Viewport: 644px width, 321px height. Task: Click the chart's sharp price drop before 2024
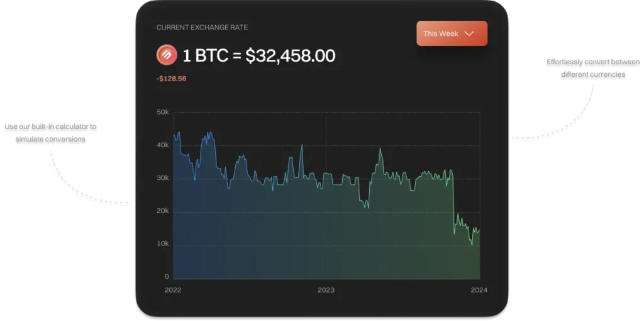[453, 201]
